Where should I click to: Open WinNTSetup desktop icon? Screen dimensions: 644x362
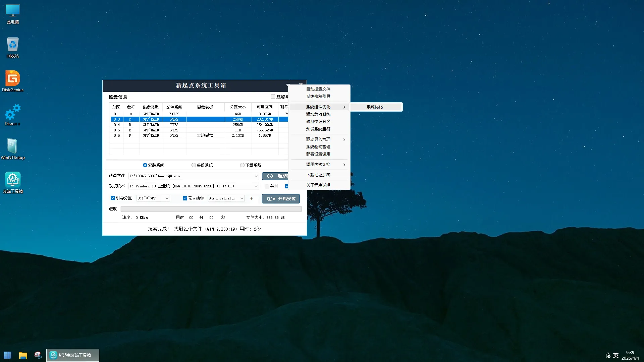(x=13, y=147)
